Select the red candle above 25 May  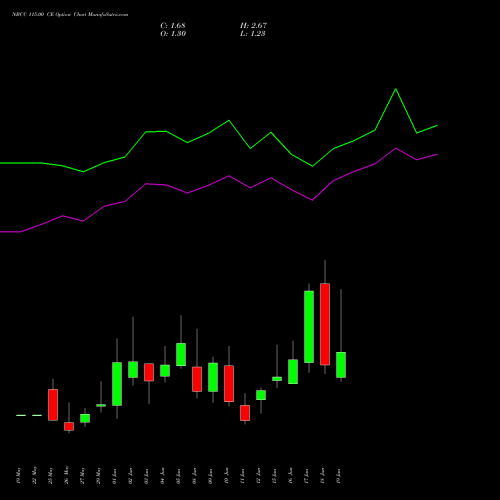coord(53,405)
